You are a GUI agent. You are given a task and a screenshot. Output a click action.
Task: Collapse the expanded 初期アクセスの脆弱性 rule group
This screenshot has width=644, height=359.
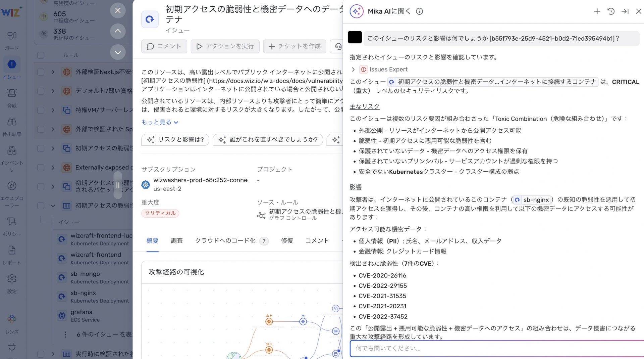click(53, 206)
